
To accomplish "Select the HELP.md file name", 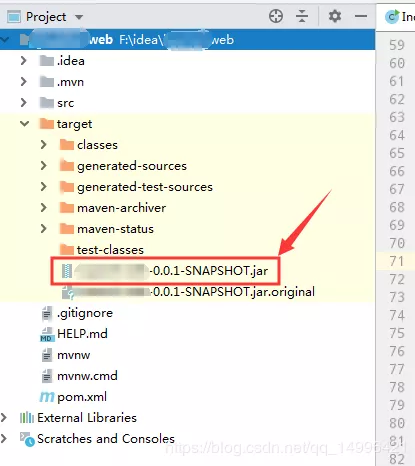I will (82, 334).
